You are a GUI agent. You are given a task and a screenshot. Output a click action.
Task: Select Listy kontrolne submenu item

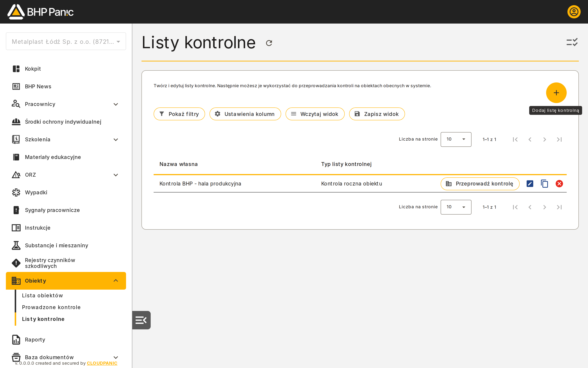[43, 319]
